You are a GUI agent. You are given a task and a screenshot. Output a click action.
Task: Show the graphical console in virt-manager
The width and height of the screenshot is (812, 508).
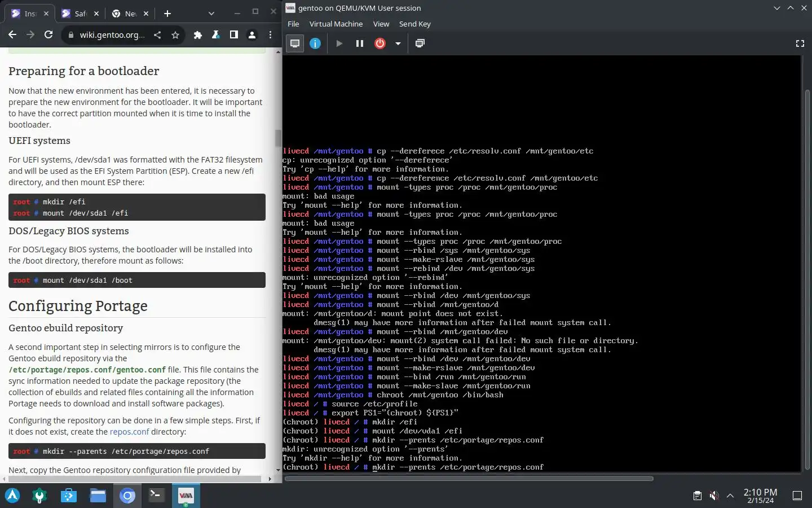295,43
